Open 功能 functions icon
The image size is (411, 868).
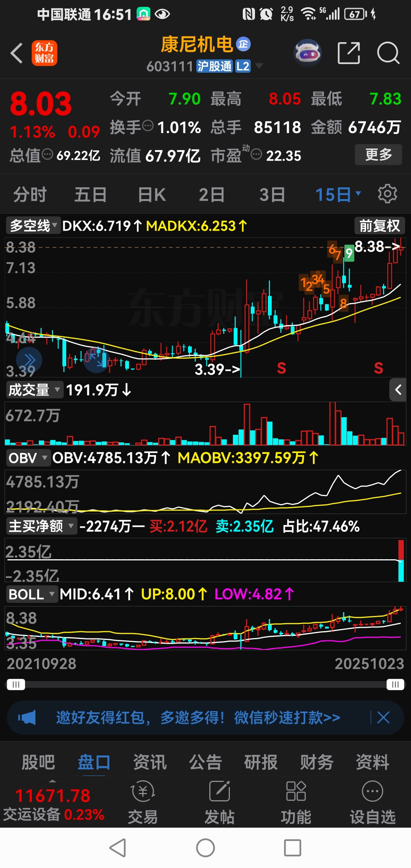pos(296,802)
